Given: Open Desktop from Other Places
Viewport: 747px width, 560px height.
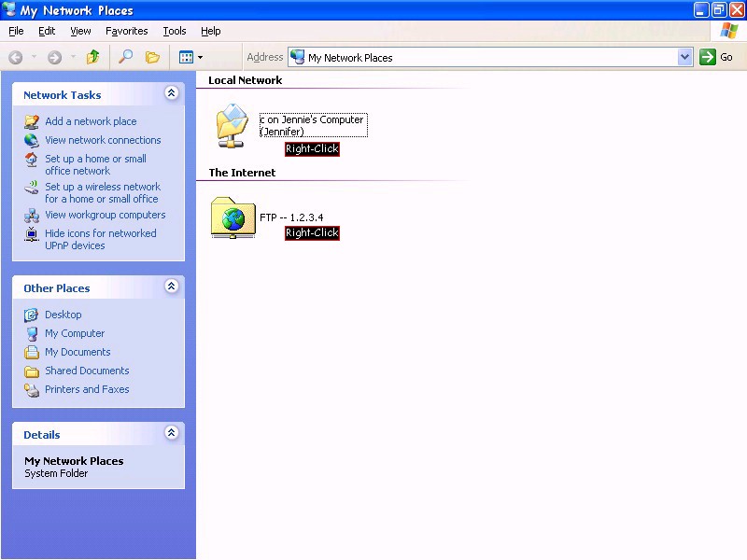Looking at the screenshot, I should (63, 315).
